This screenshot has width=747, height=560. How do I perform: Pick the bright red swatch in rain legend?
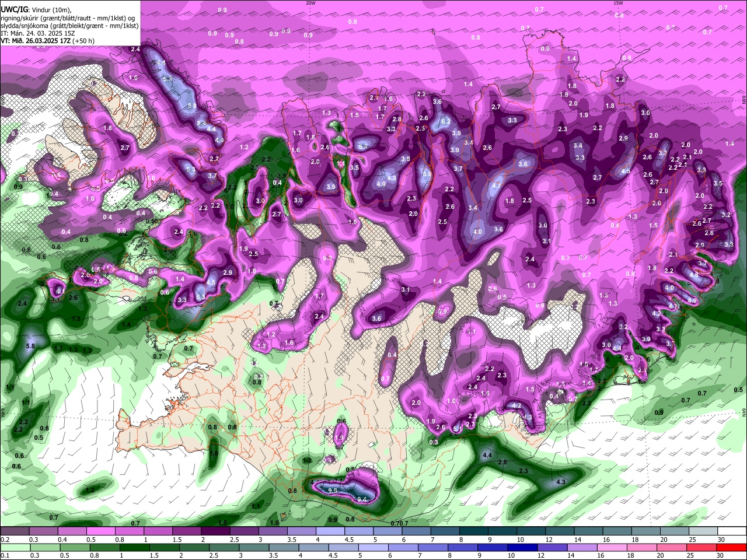(x=732, y=548)
